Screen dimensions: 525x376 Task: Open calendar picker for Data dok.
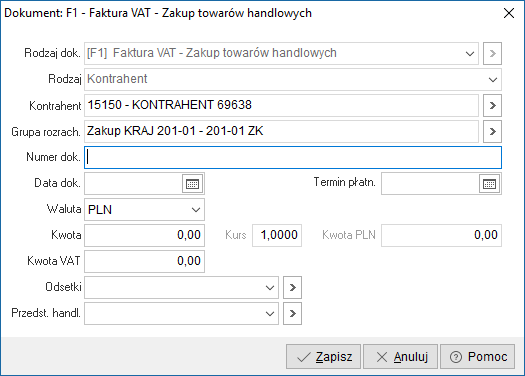[193, 183]
